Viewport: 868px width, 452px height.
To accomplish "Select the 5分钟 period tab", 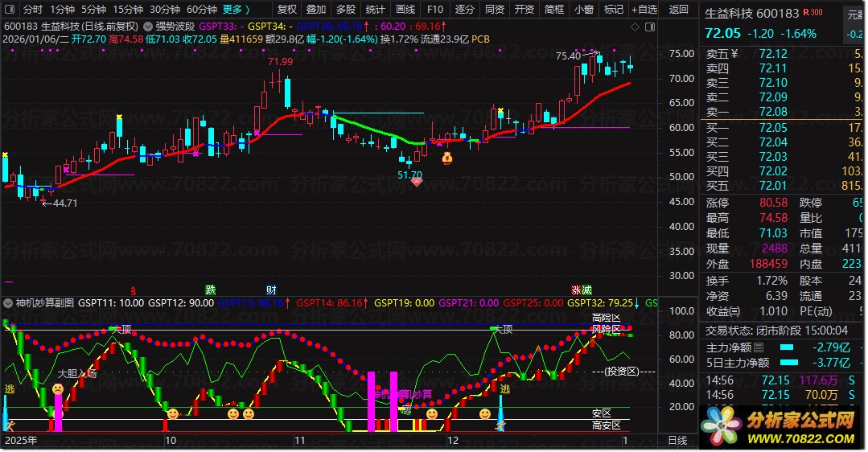I will tap(93, 10).
